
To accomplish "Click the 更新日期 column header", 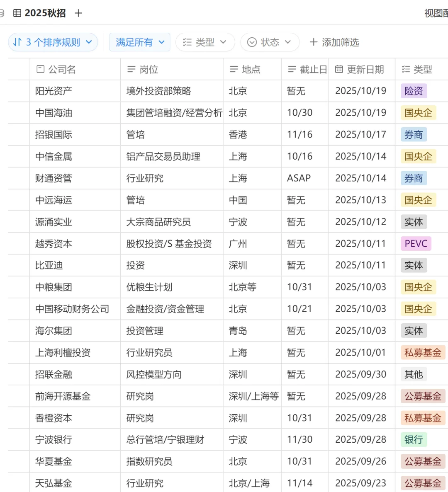I will tap(362, 69).
